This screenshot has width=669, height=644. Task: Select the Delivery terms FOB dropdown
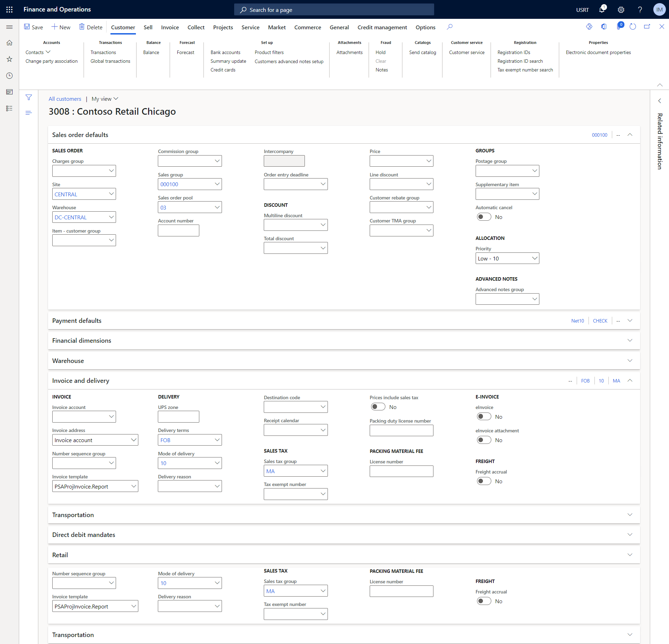[x=189, y=440]
